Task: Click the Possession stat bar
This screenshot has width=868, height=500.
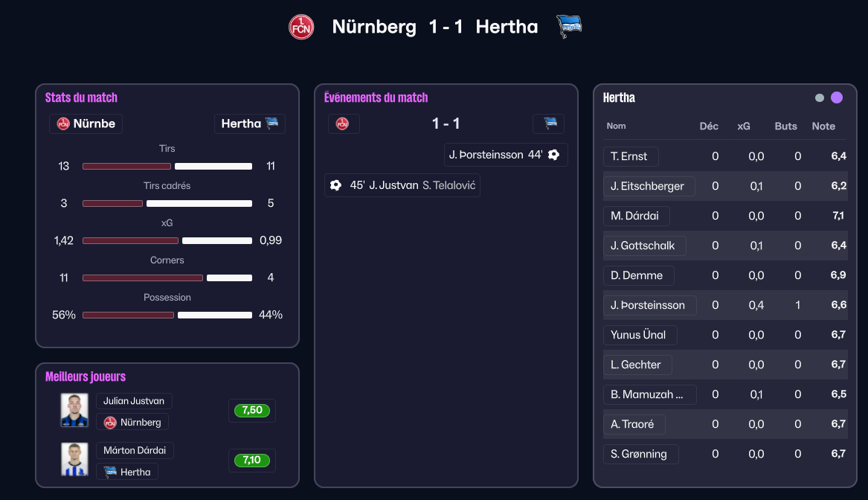Action: coord(167,315)
